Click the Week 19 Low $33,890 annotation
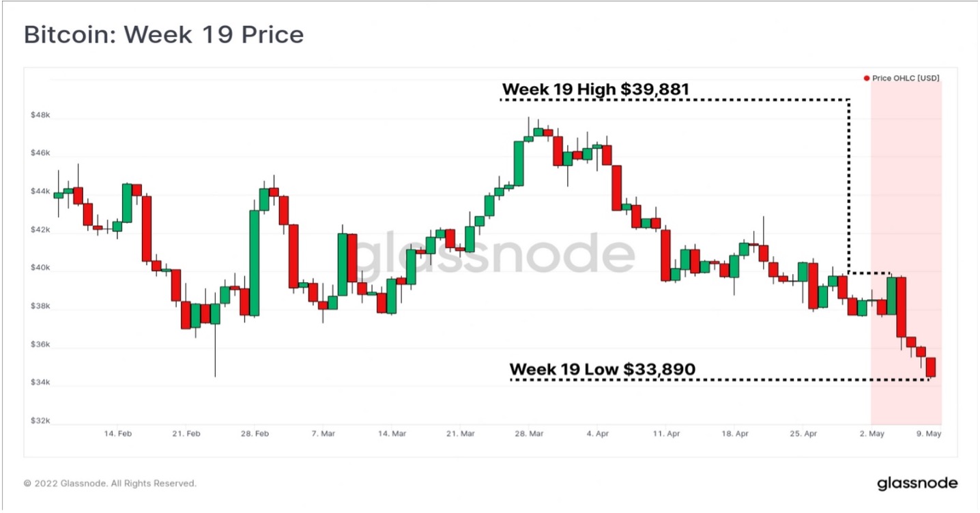This screenshot has width=980, height=513. [603, 370]
